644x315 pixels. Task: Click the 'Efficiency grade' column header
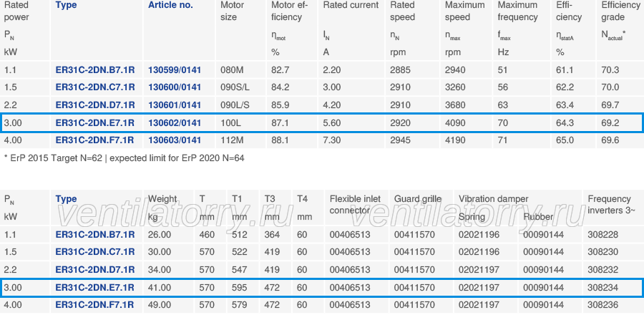[x=620, y=11]
